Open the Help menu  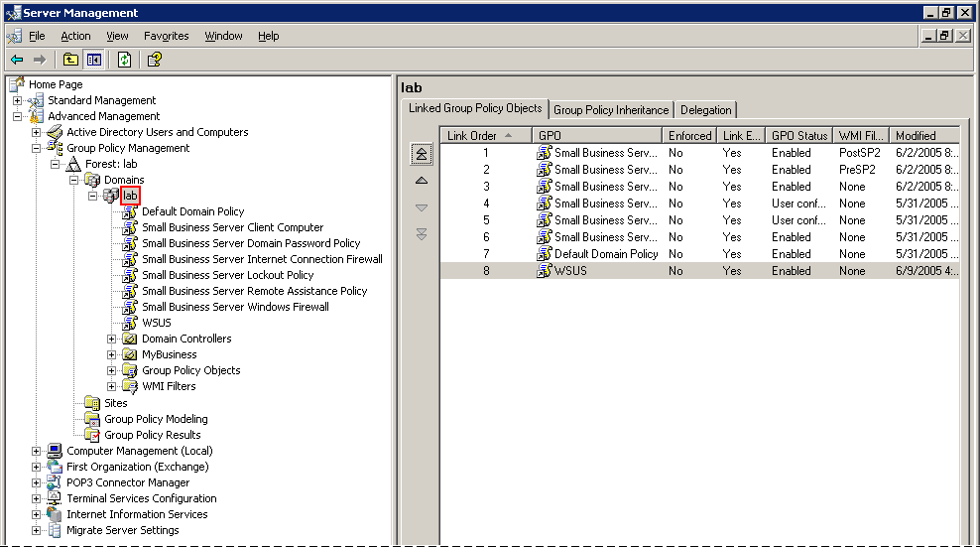tap(268, 37)
